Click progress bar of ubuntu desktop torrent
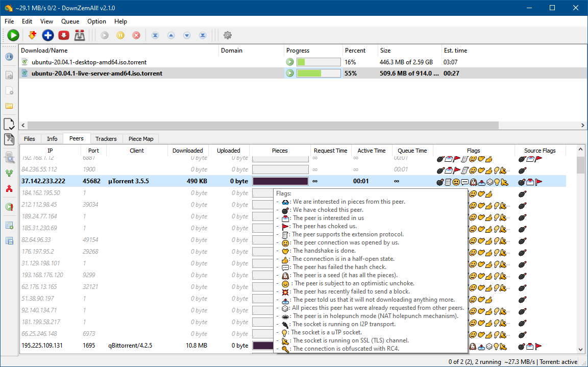588x367 pixels. [318, 62]
